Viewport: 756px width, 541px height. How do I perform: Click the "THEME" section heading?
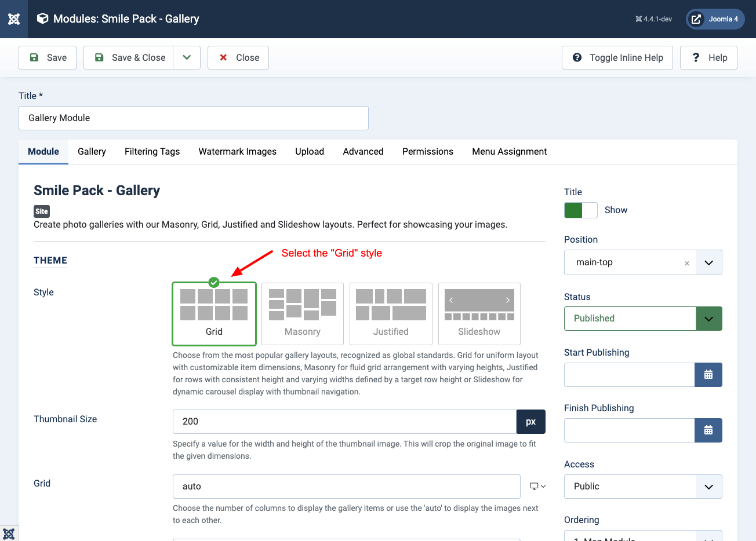tap(50, 261)
